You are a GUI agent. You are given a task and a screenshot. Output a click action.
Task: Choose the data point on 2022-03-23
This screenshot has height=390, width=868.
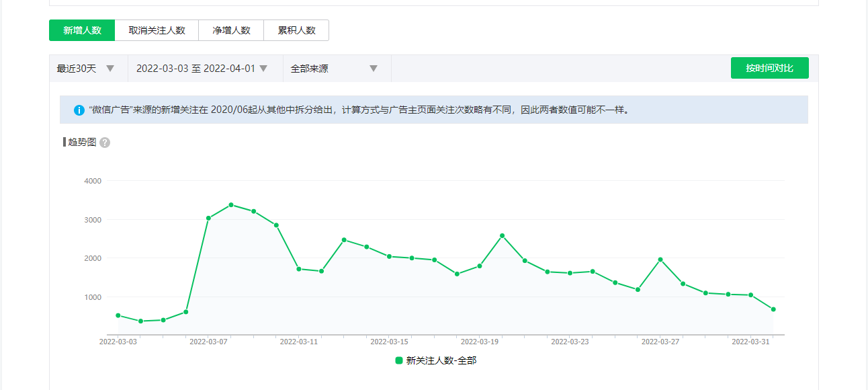click(x=570, y=273)
